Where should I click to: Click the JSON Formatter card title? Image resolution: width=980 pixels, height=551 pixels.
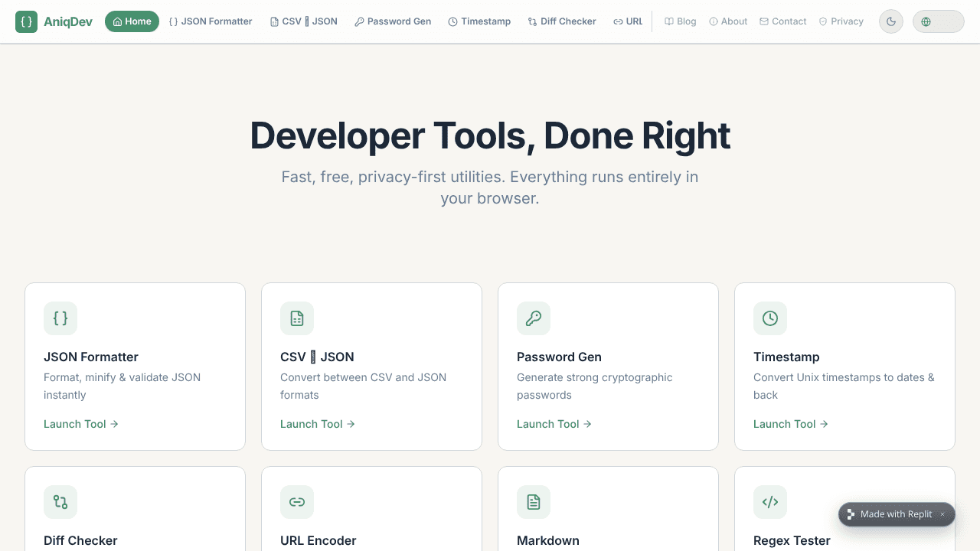coord(91,357)
